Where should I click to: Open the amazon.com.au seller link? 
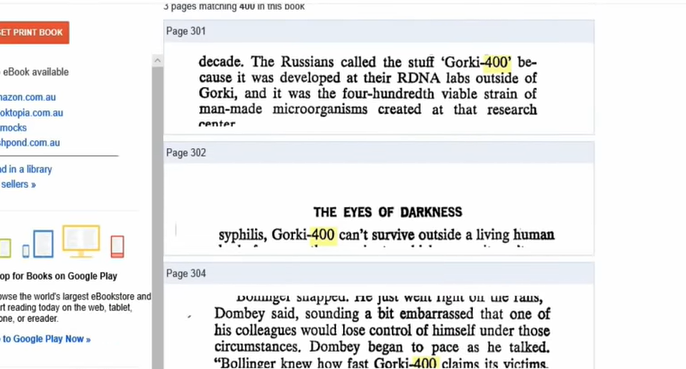[x=28, y=97]
